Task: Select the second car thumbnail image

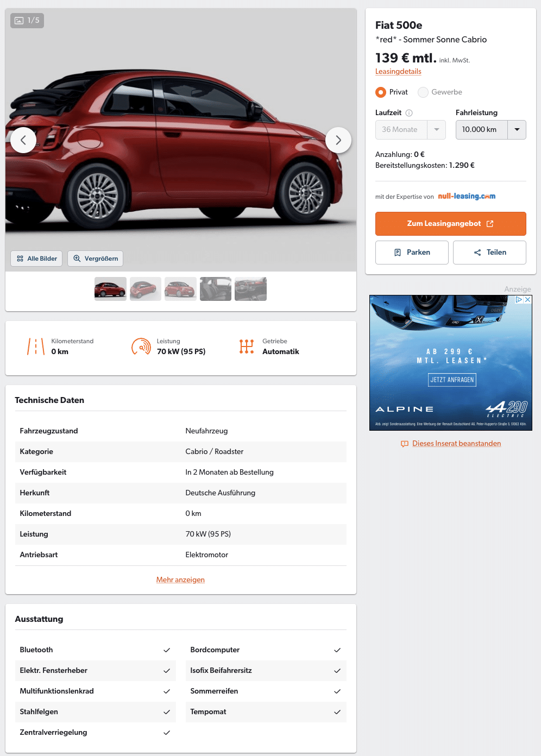Action: (146, 289)
